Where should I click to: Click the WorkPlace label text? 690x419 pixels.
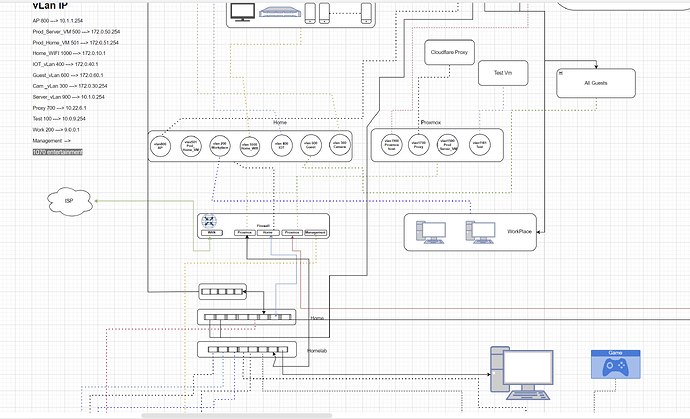click(x=519, y=232)
